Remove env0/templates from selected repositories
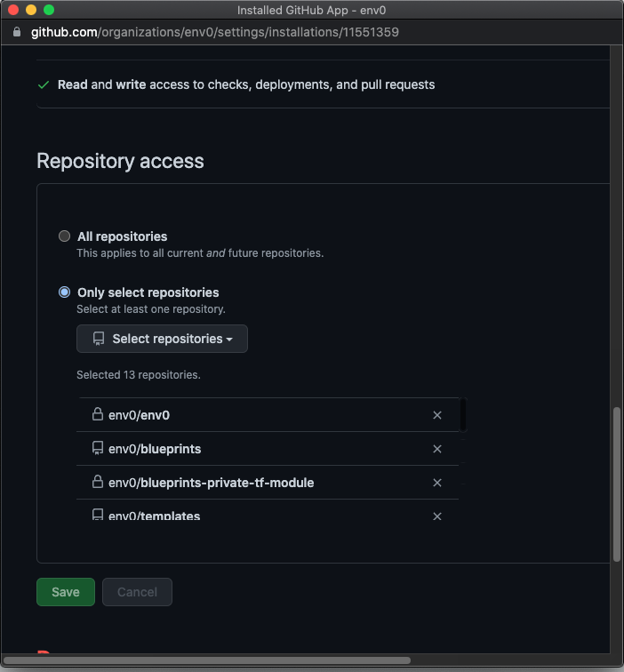 coord(437,516)
